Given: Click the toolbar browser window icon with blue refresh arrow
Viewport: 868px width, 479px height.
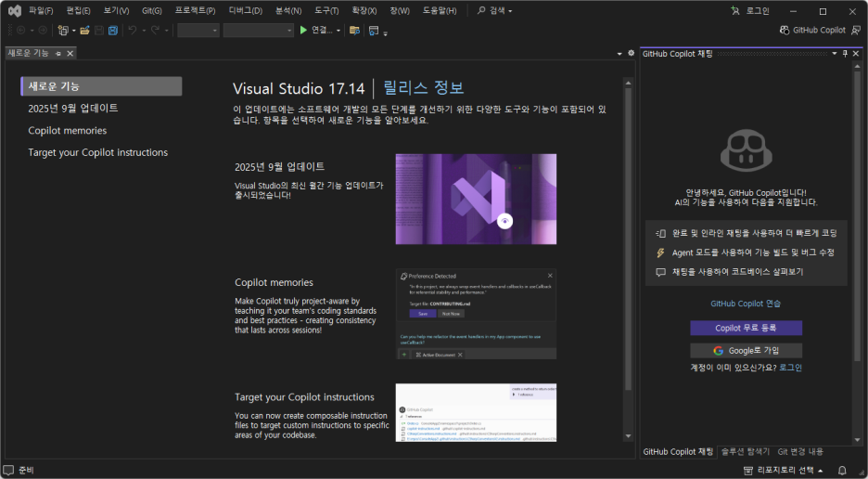Looking at the screenshot, I should pos(374,31).
